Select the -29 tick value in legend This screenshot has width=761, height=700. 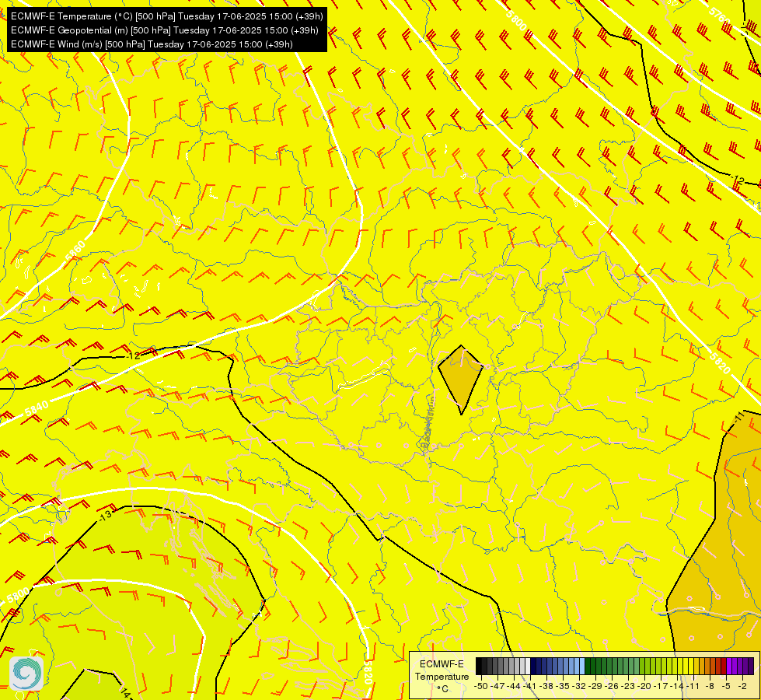tap(595, 686)
